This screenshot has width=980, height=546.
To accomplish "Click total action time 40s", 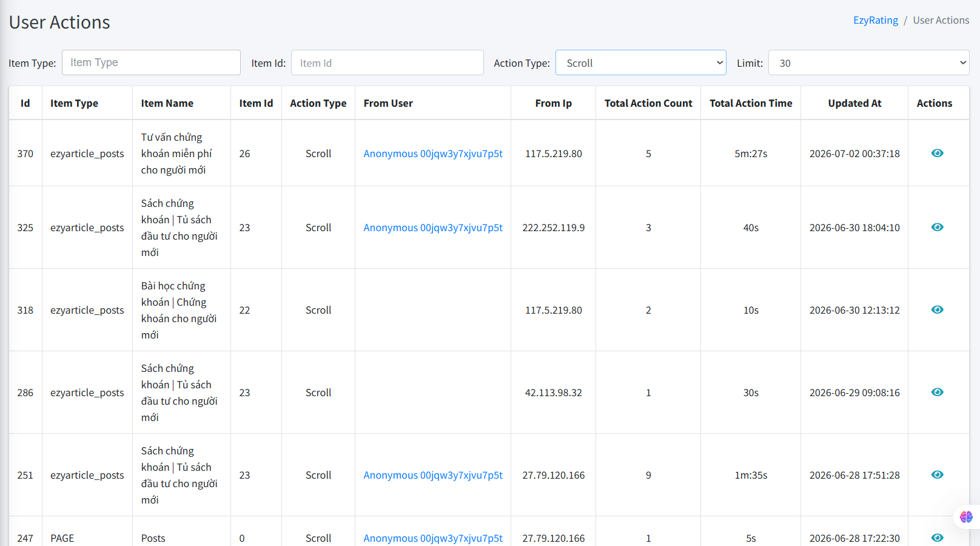I will [x=751, y=227].
